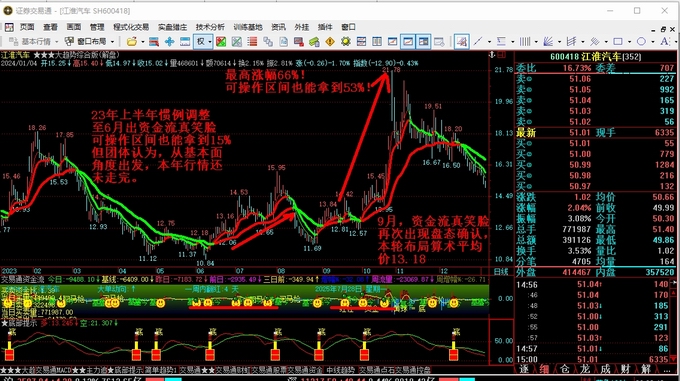Open dropdown arrow beside the folder icon

142,42
